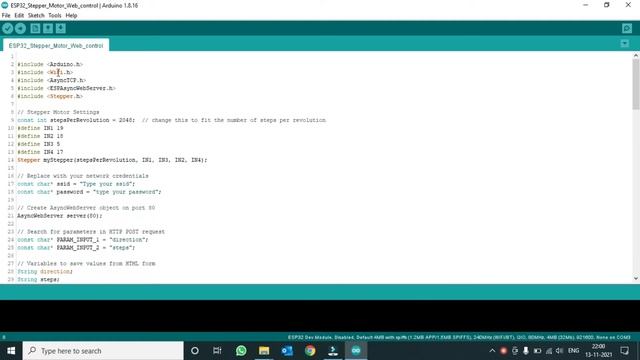Open Google Chrome from the taskbar
640x360 pixels.
pos(310,351)
